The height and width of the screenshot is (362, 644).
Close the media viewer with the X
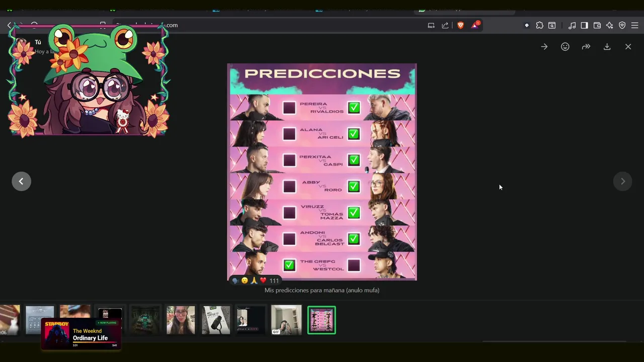click(x=628, y=47)
